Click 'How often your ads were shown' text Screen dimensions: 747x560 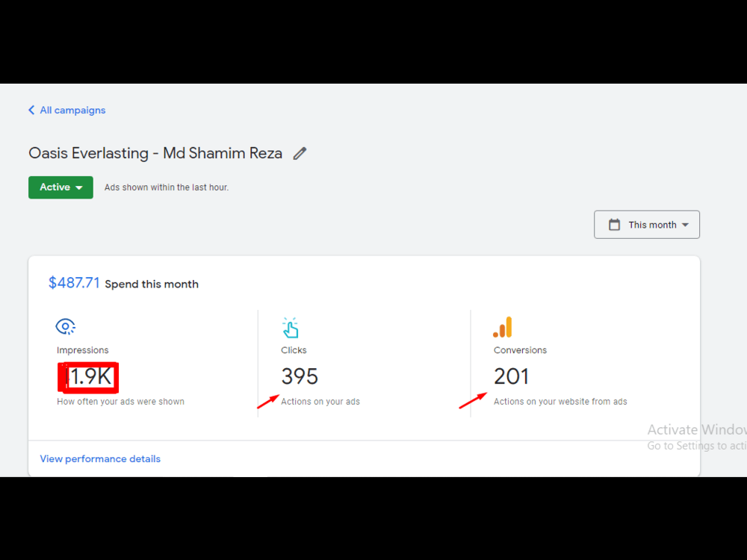pos(120,402)
